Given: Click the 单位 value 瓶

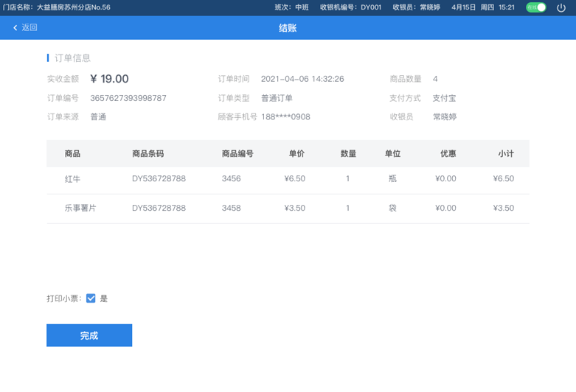Looking at the screenshot, I should click(392, 179).
